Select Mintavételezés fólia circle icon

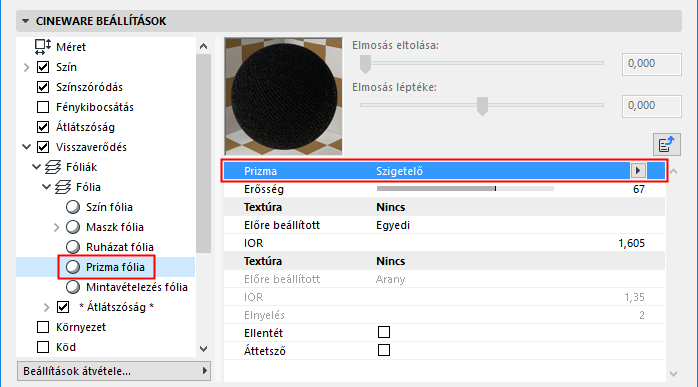click(x=73, y=287)
